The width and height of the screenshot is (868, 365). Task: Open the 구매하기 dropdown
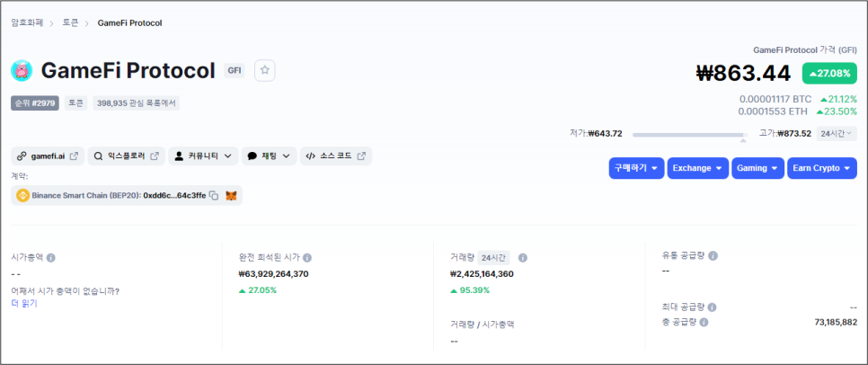click(x=636, y=168)
